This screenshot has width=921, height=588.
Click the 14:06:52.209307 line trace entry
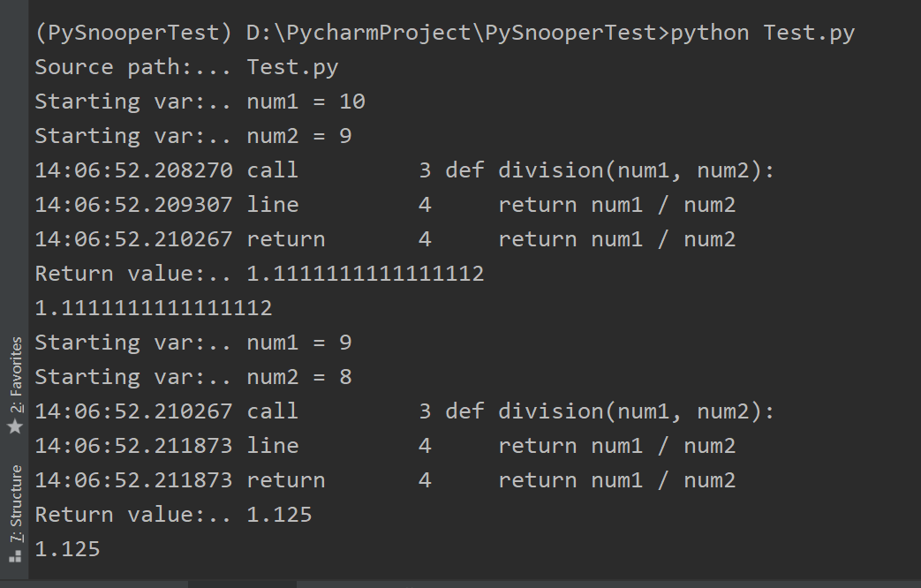[x=384, y=205]
